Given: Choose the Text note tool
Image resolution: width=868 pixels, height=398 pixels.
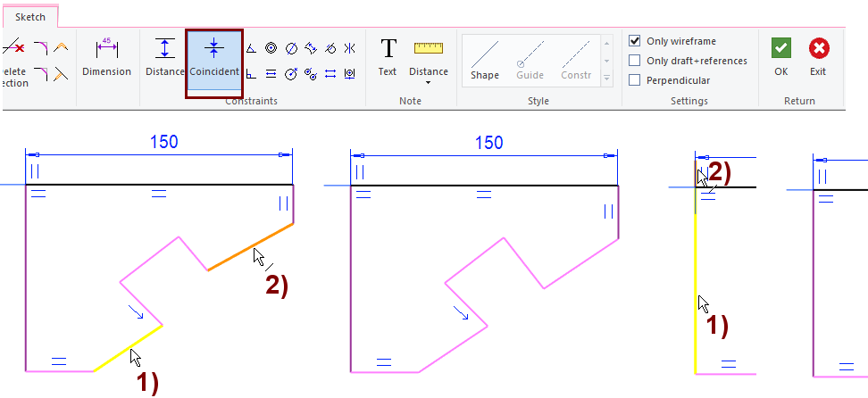Looking at the screenshot, I should point(388,57).
